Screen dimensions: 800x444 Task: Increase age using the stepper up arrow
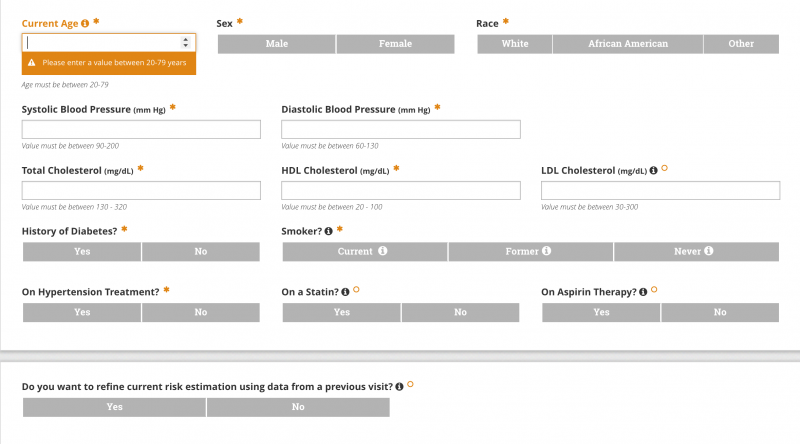[186, 39]
